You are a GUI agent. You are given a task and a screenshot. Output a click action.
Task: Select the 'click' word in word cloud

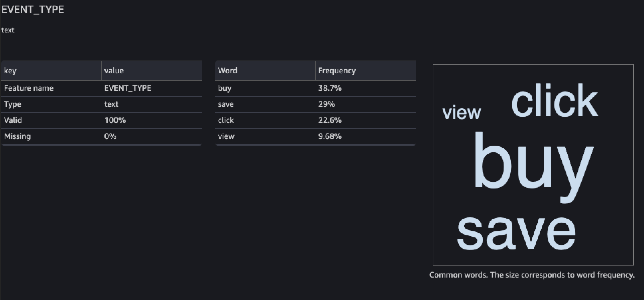[555, 100]
